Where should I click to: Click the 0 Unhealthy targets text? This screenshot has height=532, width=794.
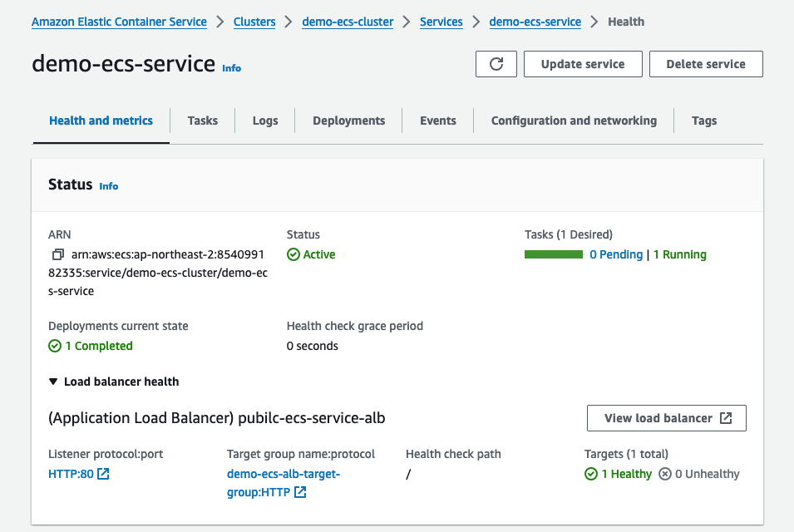tap(707, 475)
